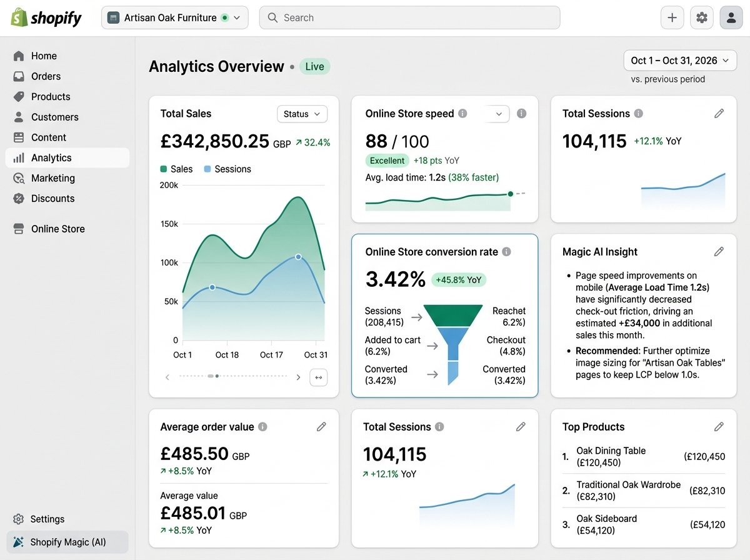This screenshot has width=750, height=560.
Task: Go to Home in the sidebar
Action: click(x=67, y=56)
